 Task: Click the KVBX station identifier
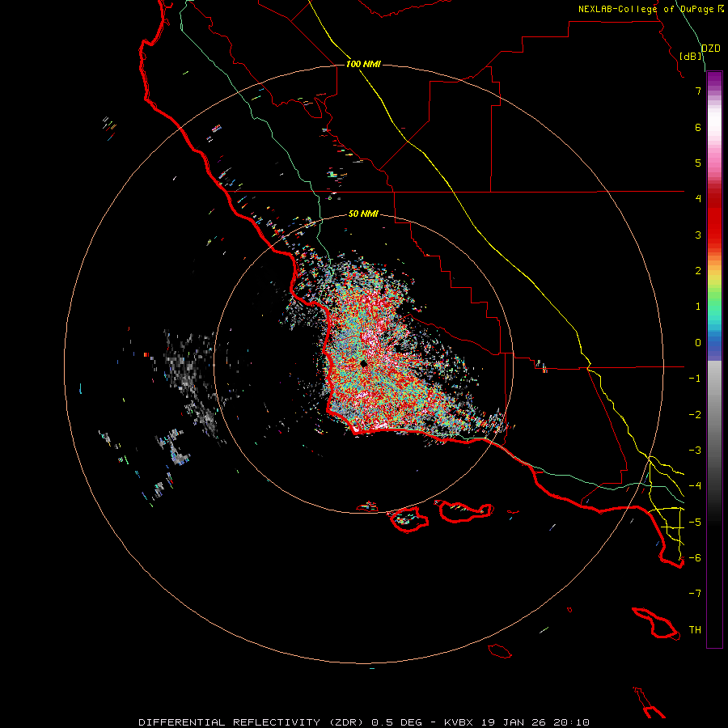point(459,722)
